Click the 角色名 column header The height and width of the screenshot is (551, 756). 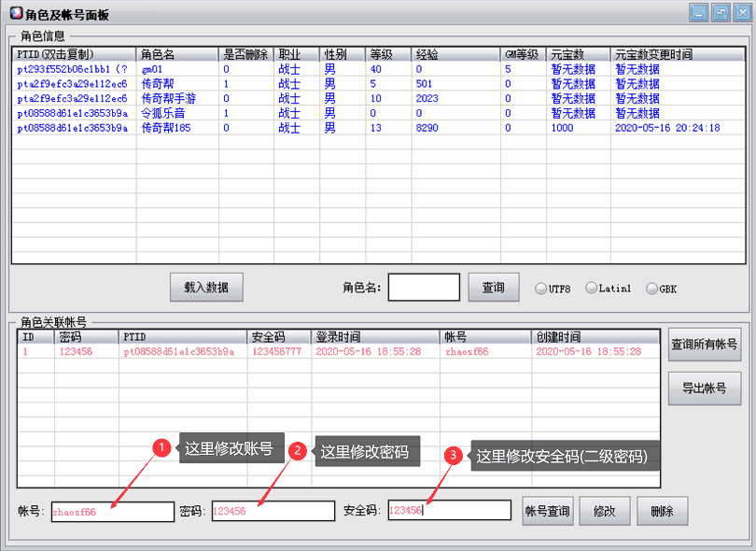[x=177, y=54]
